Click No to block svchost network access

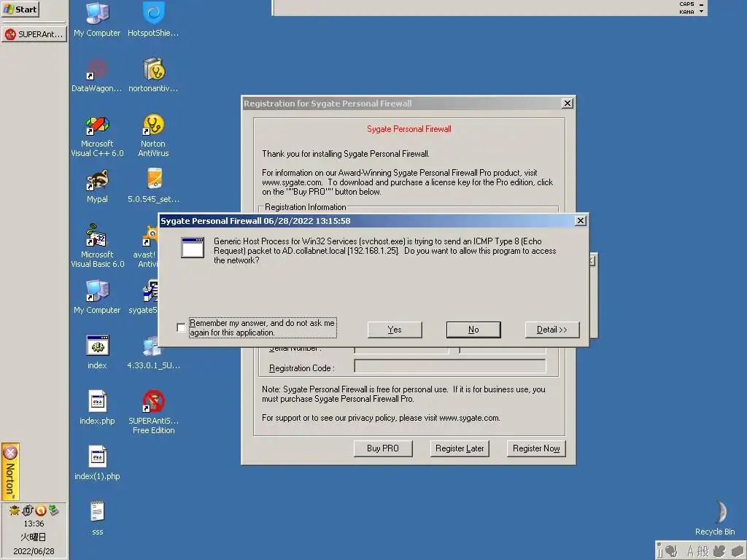pyautogui.click(x=473, y=330)
